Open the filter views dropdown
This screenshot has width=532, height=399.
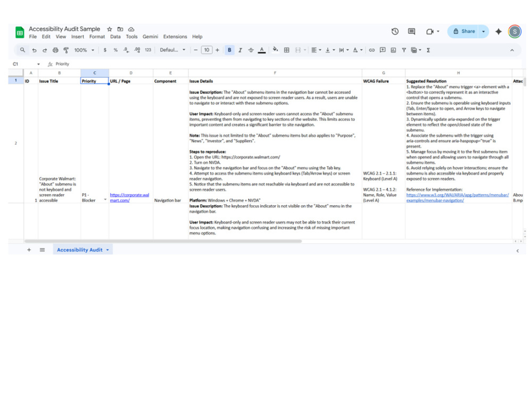pyautogui.click(x=417, y=50)
